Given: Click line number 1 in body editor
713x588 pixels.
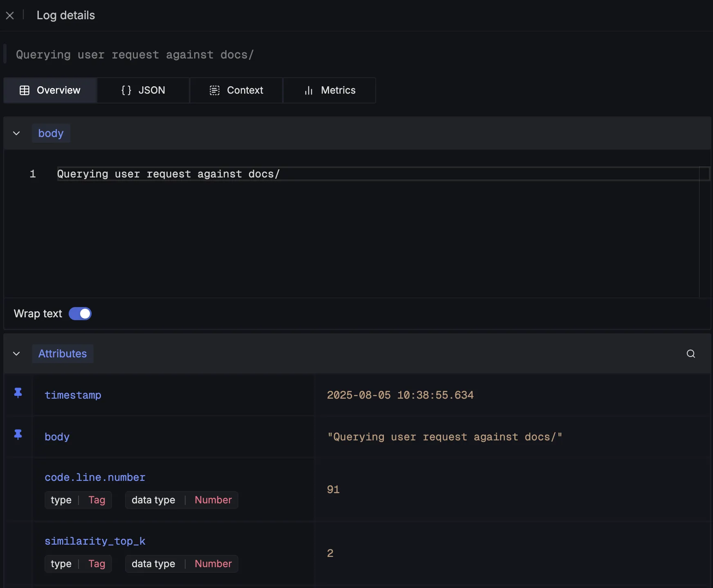Looking at the screenshot, I should click(33, 174).
